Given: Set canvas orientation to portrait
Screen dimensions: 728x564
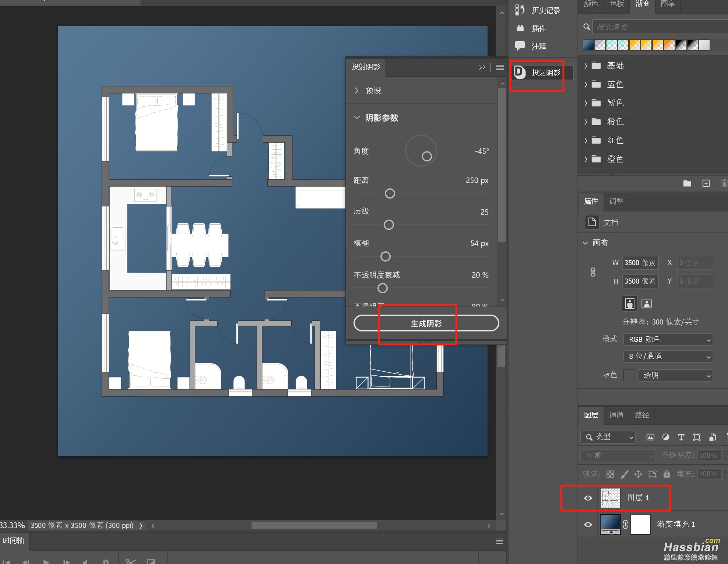Looking at the screenshot, I should (x=630, y=304).
